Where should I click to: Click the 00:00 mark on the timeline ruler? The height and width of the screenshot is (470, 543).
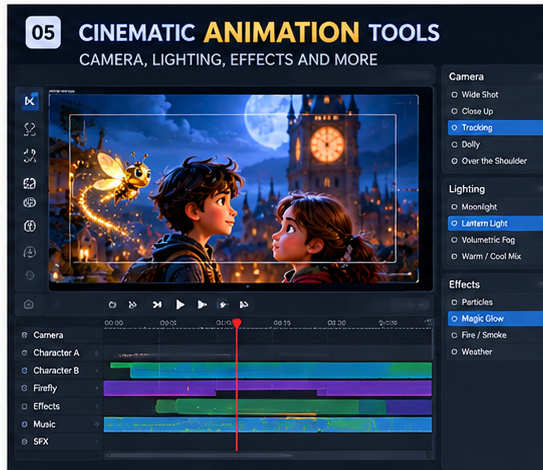pos(114,323)
